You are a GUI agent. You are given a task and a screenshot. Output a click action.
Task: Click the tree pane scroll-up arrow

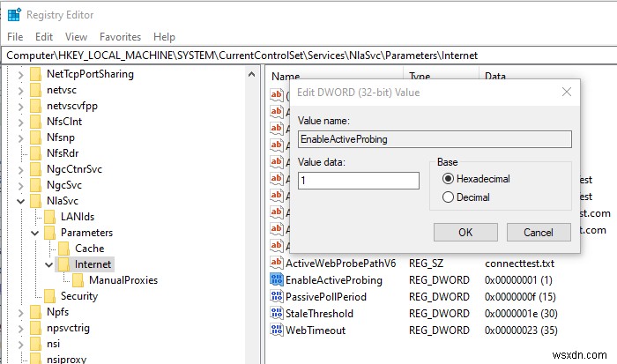point(252,74)
